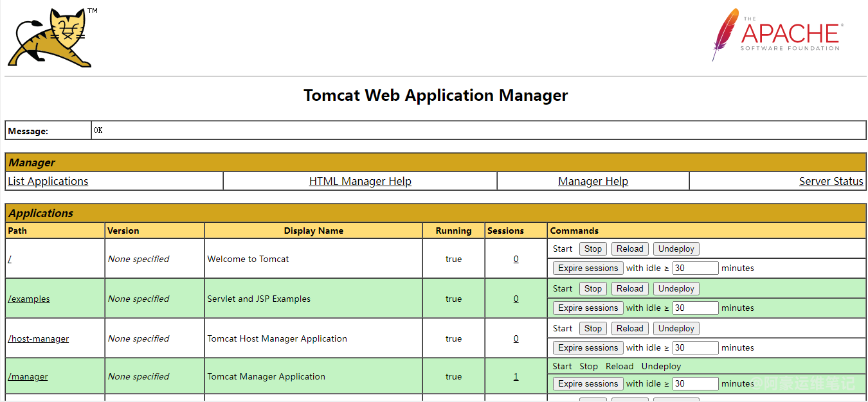Expire sessions for /host-manager application
The height and width of the screenshot is (402, 868).
588,348
